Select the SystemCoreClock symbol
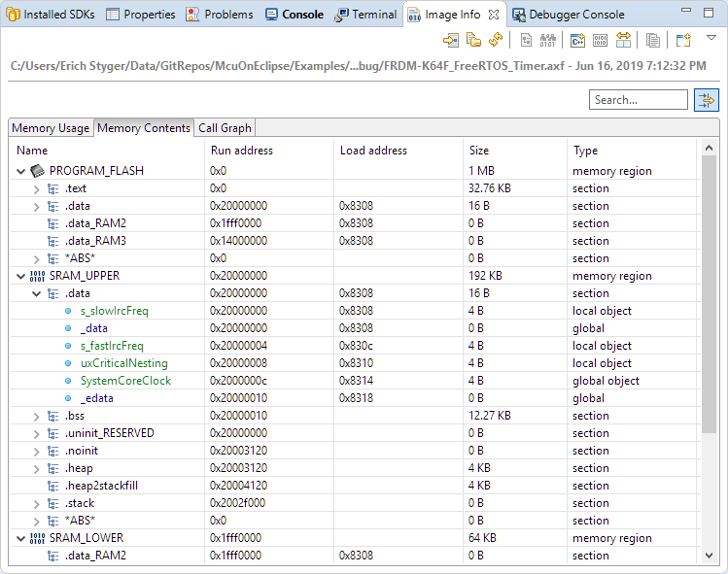Image resolution: width=728 pixels, height=574 pixels. (x=125, y=381)
